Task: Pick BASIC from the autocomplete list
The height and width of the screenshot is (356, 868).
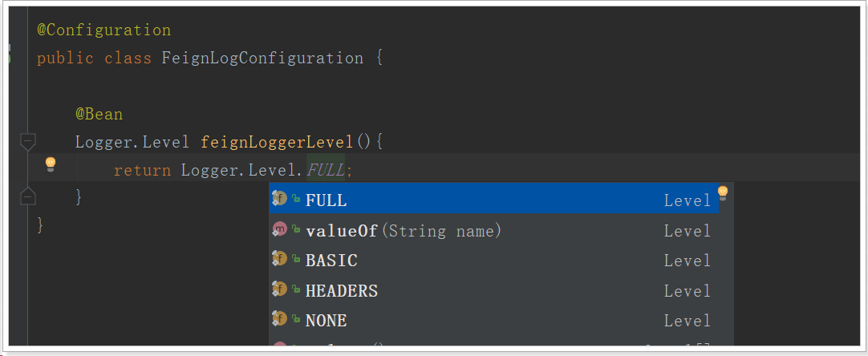Action: (x=331, y=261)
